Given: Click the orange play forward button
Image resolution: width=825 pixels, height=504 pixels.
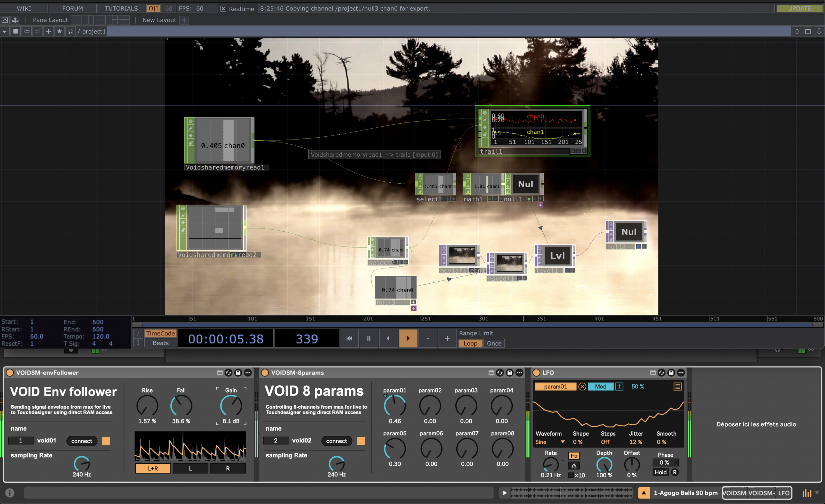Looking at the screenshot, I should [408, 338].
